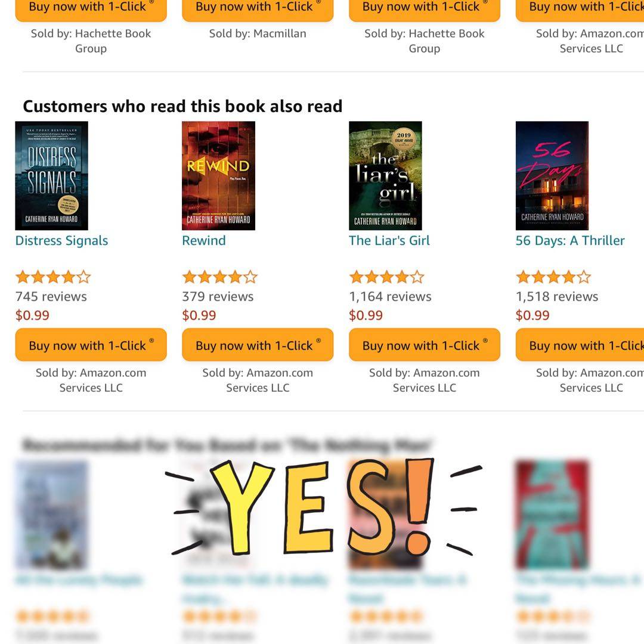Image resolution: width=644 pixels, height=644 pixels.
Task: Open the 56 Days: A Thriller link
Action: 569,240
